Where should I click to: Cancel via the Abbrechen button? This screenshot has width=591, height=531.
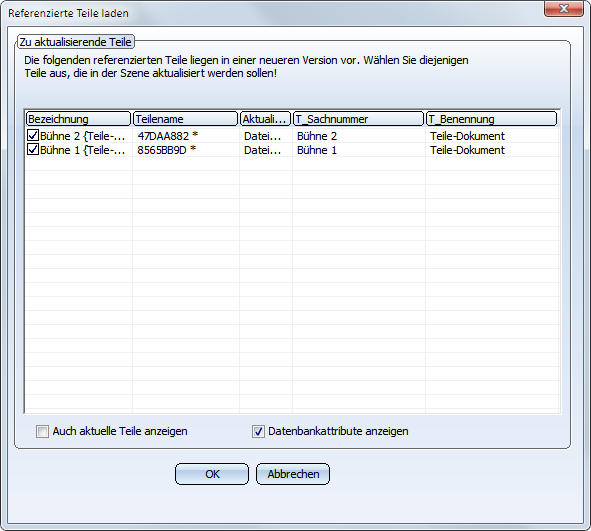(293, 474)
